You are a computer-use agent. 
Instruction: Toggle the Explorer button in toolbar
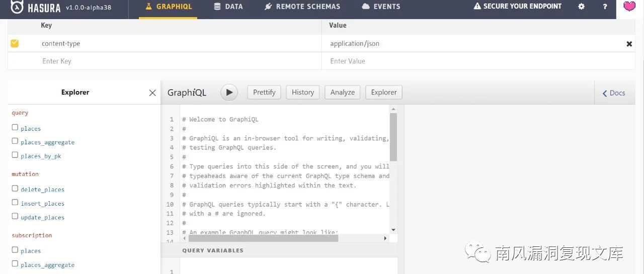coord(384,92)
